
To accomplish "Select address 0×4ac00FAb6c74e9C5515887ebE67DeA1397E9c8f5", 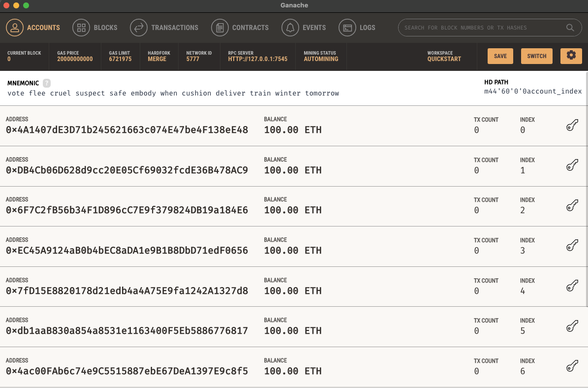I will coord(127,371).
